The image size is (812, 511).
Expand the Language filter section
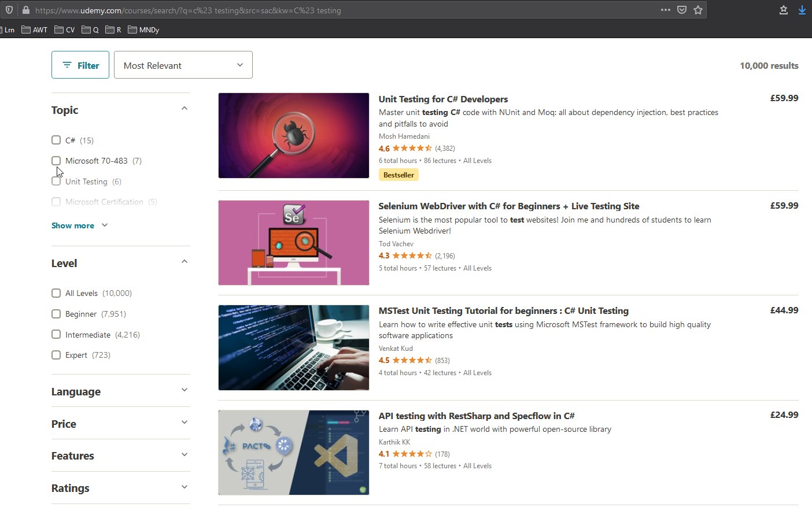point(120,391)
